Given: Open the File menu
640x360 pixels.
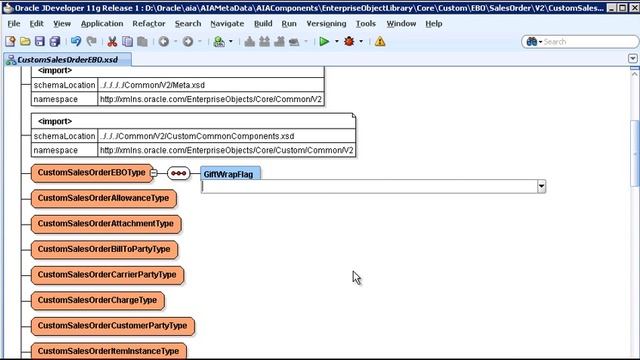Looking at the screenshot, I should coord(13,24).
